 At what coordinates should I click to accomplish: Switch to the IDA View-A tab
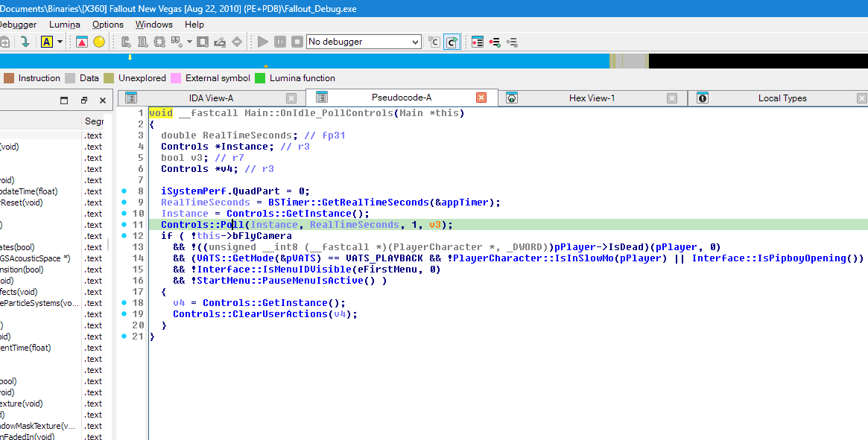(x=211, y=98)
